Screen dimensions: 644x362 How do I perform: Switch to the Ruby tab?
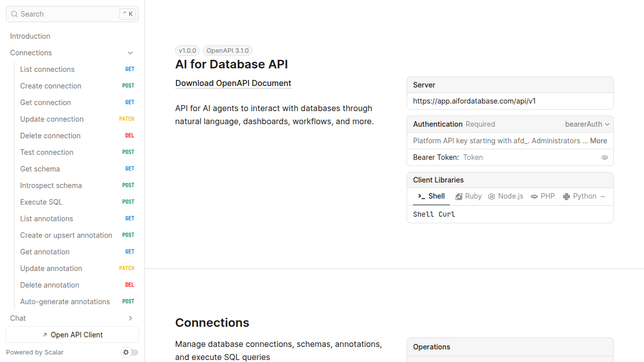click(468, 197)
